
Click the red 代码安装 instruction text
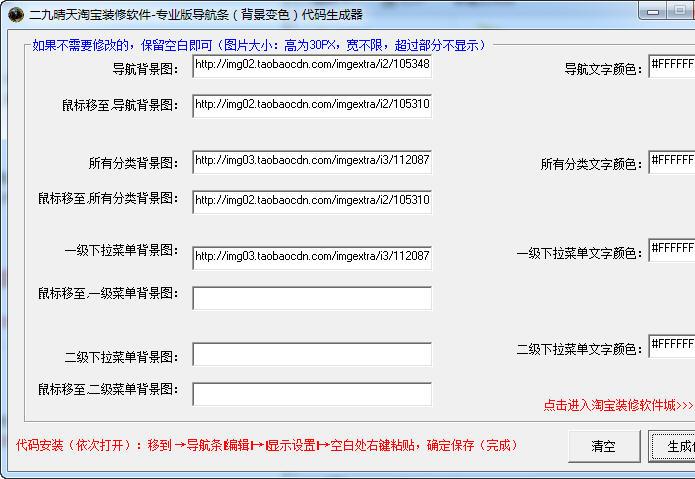267,445
